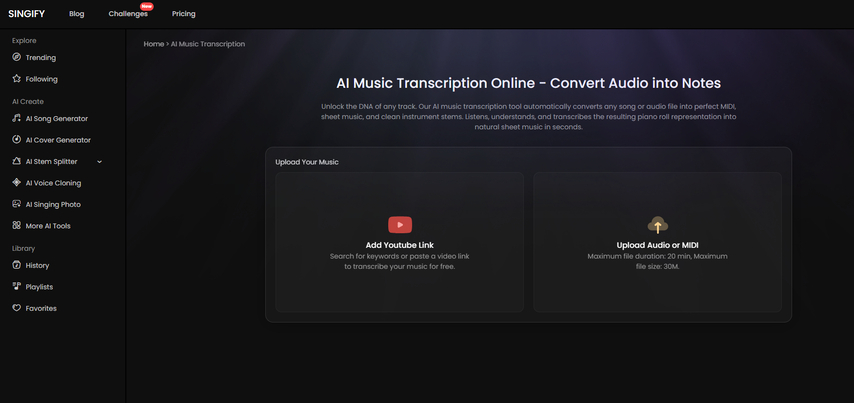Open Favorites in Library
This screenshot has height=403, width=854.
pos(41,308)
